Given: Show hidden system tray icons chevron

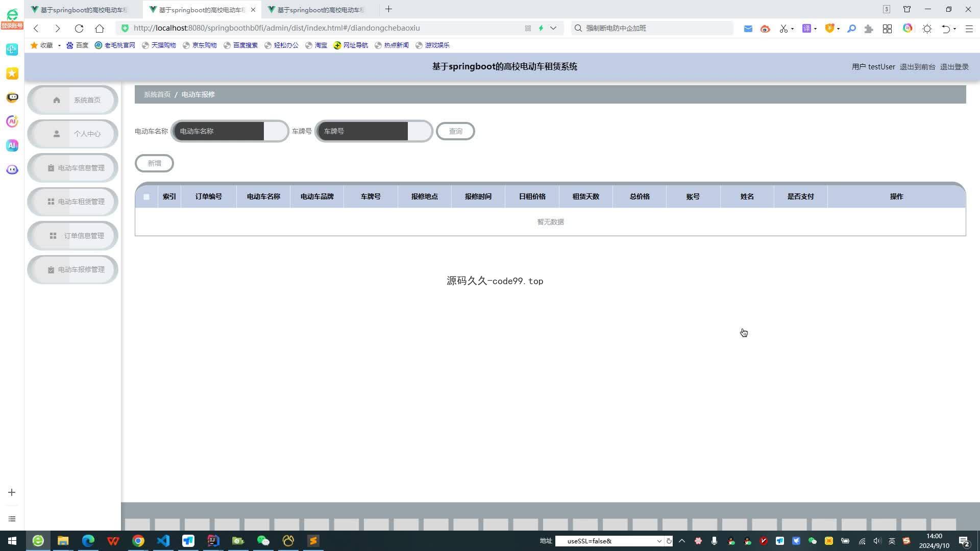Looking at the screenshot, I should 681,541.
